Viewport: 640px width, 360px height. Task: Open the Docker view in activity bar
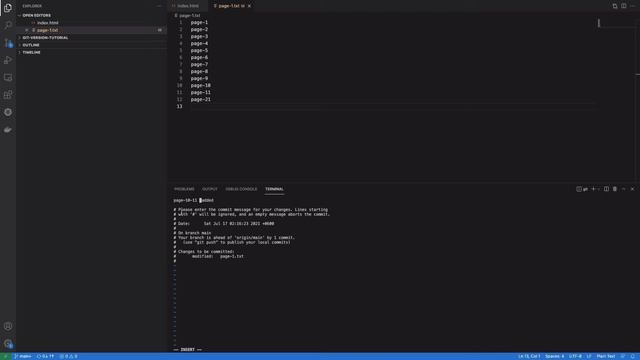coord(8,130)
